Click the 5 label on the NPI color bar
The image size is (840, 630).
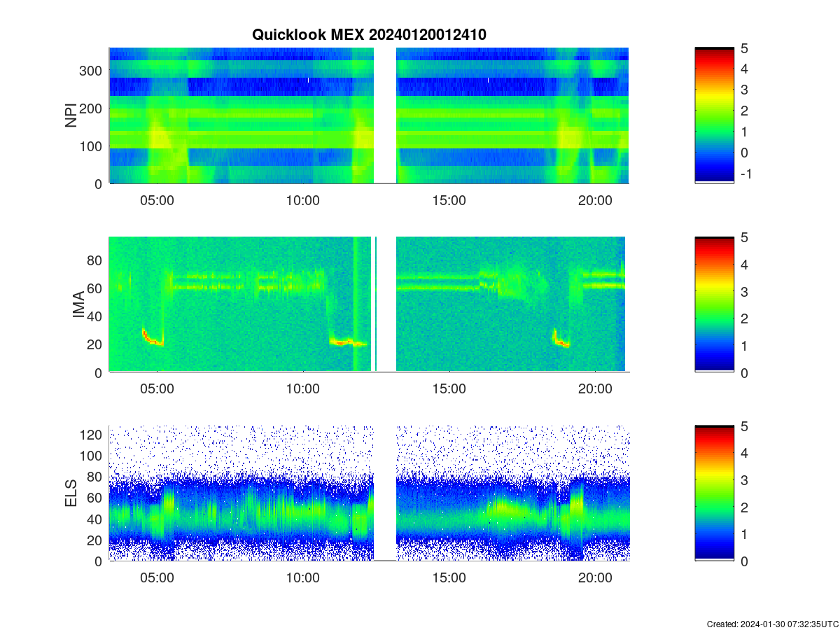tap(745, 48)
